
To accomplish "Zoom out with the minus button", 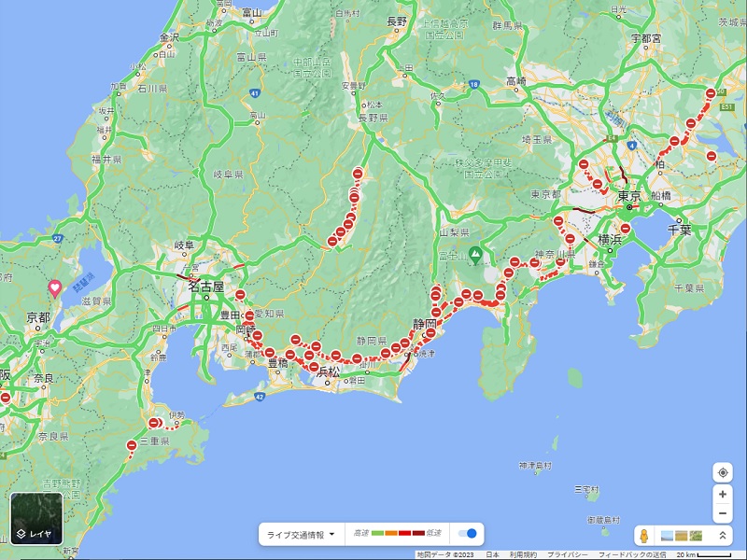I will click(722, 513).
